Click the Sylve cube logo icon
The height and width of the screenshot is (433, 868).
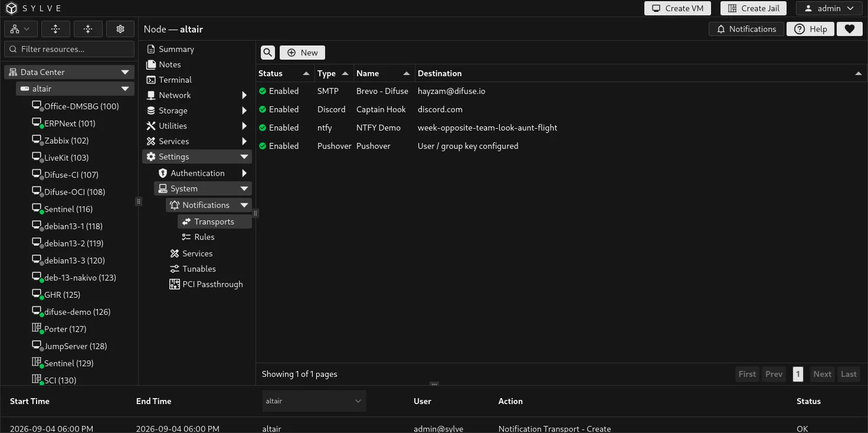(x=12, y=8)
